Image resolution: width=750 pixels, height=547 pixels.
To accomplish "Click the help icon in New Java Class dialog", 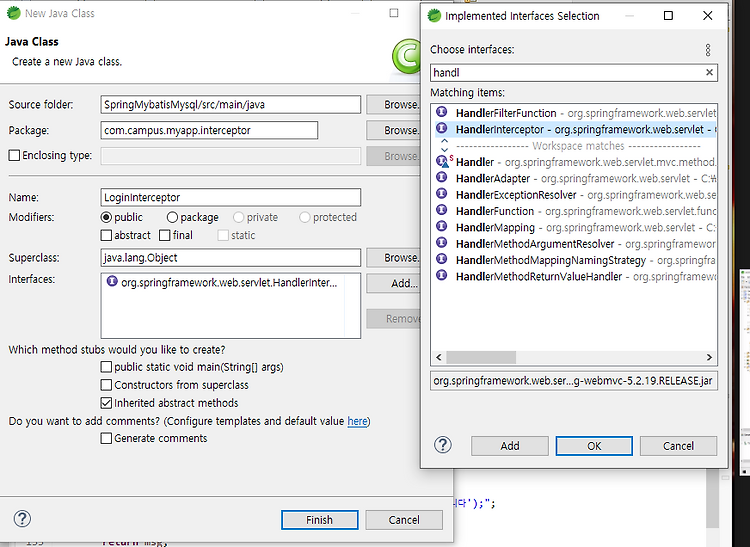I will click(22, 519).
